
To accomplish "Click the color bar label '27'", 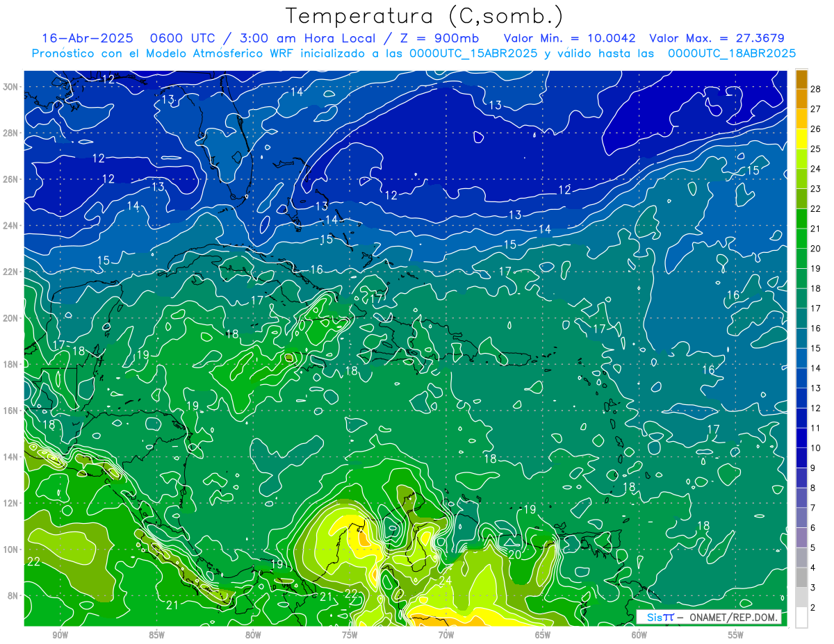I will pos(816,109).
